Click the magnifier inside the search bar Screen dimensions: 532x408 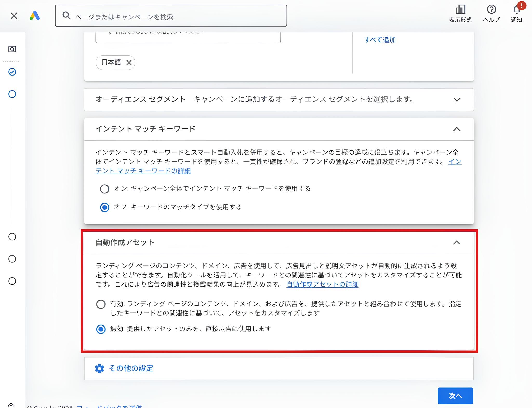click(x=66, y=16)
